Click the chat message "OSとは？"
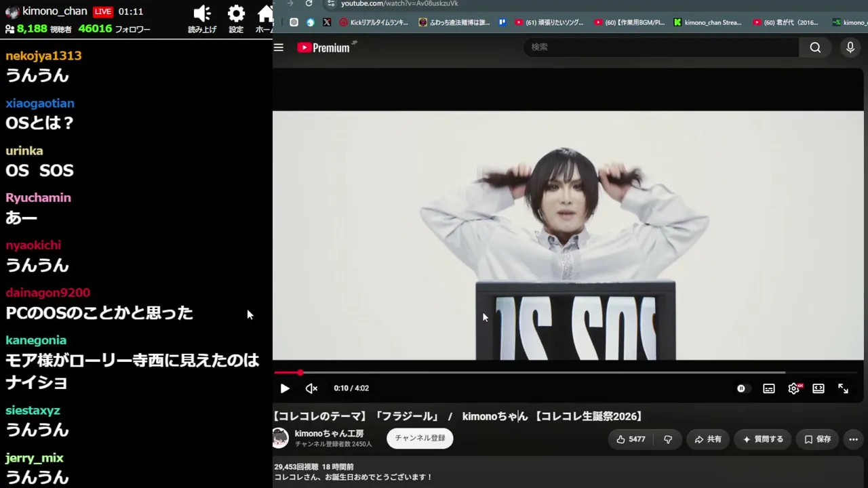 tap(39, 123)
